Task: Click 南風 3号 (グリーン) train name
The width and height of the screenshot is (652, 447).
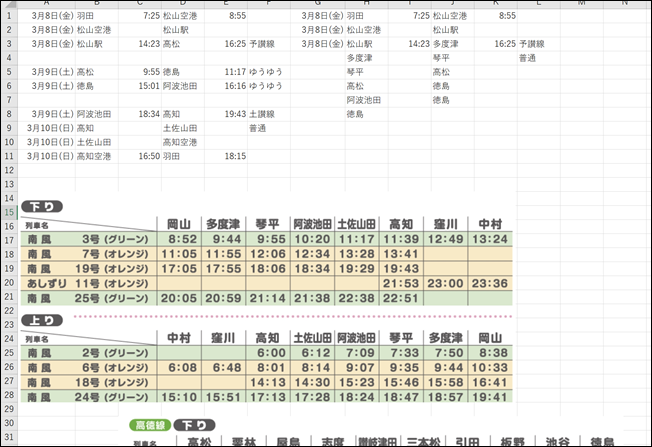Action: [88, 239]
